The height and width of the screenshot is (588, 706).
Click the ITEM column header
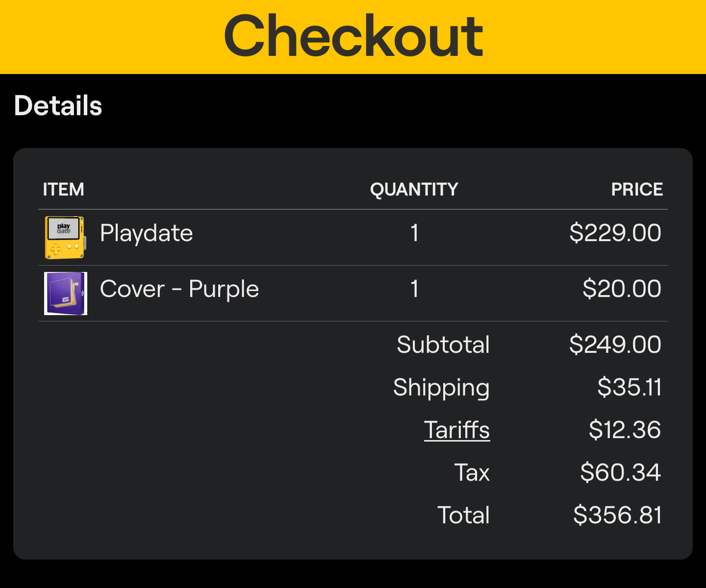coord(63,189)
